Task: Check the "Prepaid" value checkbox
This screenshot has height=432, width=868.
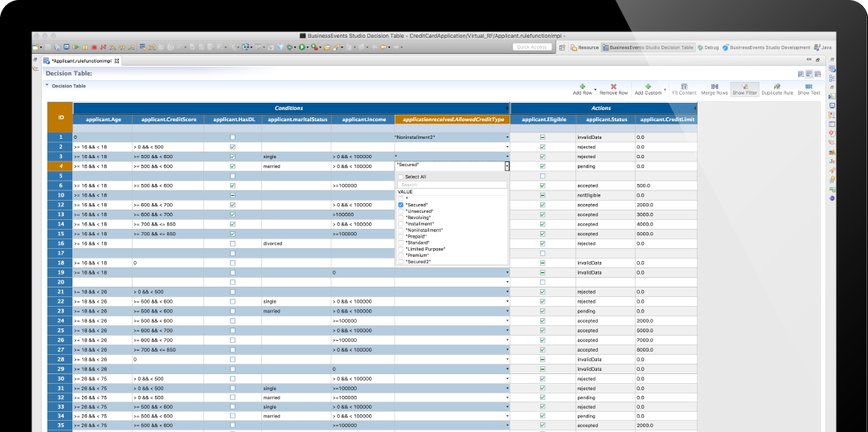Action: pyautogui.click(x=401, y=236)
